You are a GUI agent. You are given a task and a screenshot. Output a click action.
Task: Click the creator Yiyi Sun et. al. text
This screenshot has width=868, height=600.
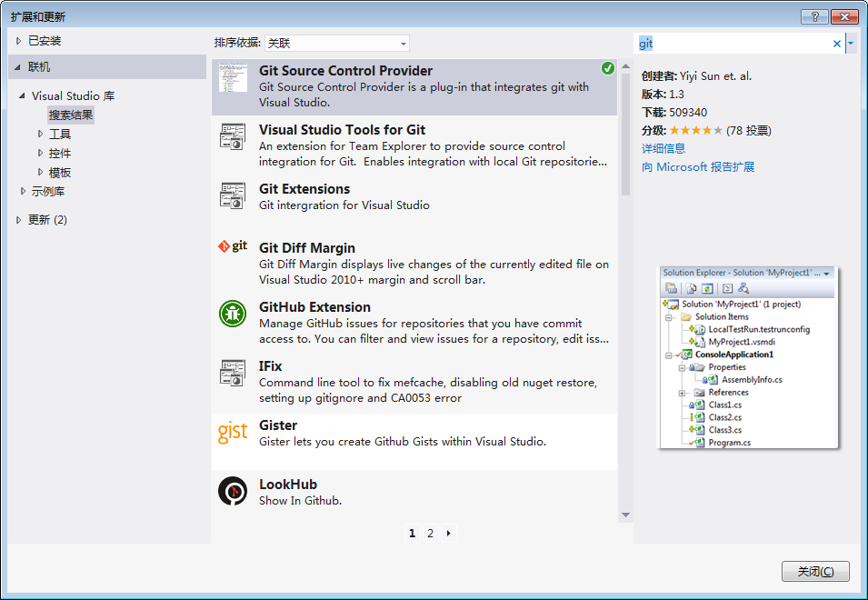[x=716, y=76]
